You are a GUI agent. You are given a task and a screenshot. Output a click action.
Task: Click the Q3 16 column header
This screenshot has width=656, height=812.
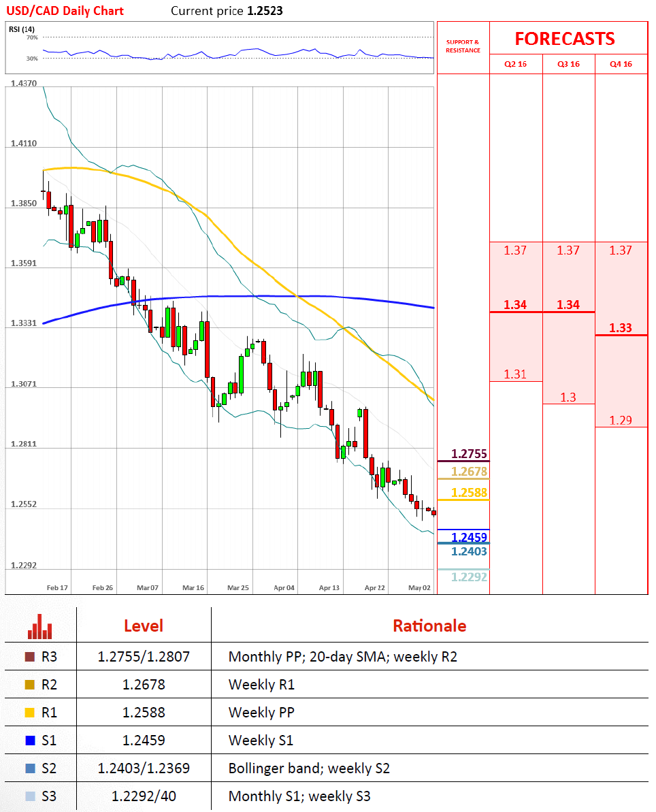click(x=568, y=64)
